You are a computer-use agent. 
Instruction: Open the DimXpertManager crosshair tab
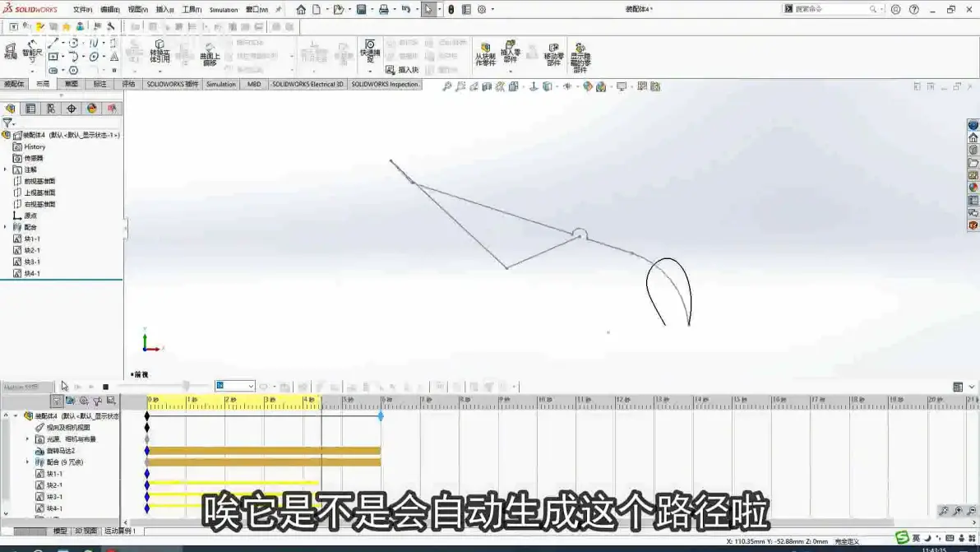pyautogui.click(x=72, y=108)
